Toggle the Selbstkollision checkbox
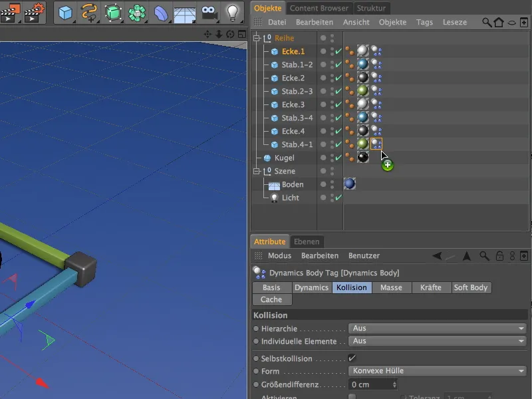 pyautogui.click(x=352, y=358)
